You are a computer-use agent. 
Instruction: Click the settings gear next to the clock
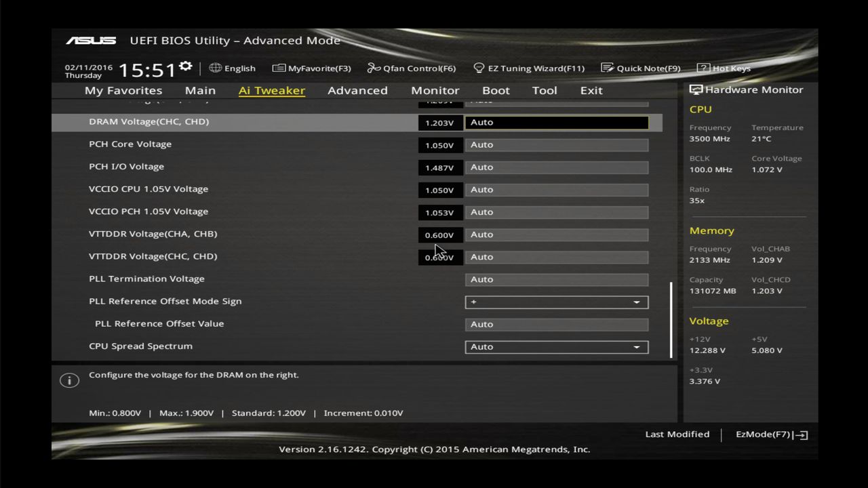point(186,66)
